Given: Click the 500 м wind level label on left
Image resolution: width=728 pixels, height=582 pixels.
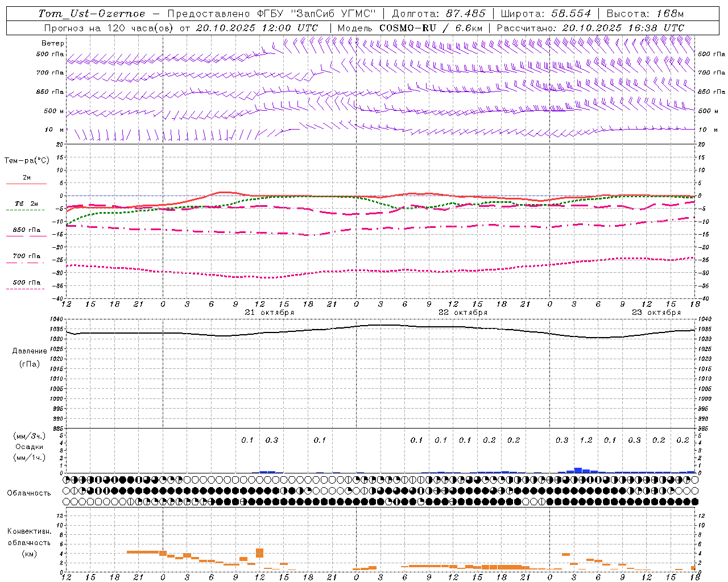Looking at the screenshot, I should point(54,111).
